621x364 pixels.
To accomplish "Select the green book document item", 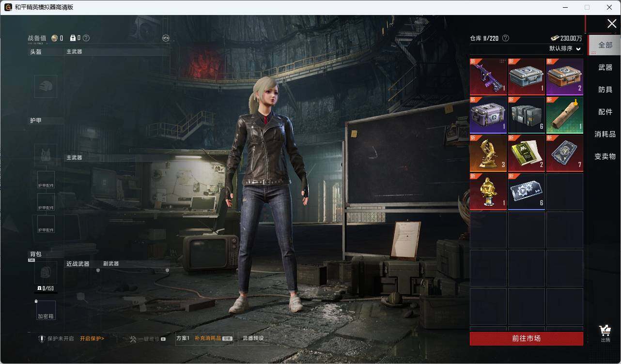I will click(527, 153).
